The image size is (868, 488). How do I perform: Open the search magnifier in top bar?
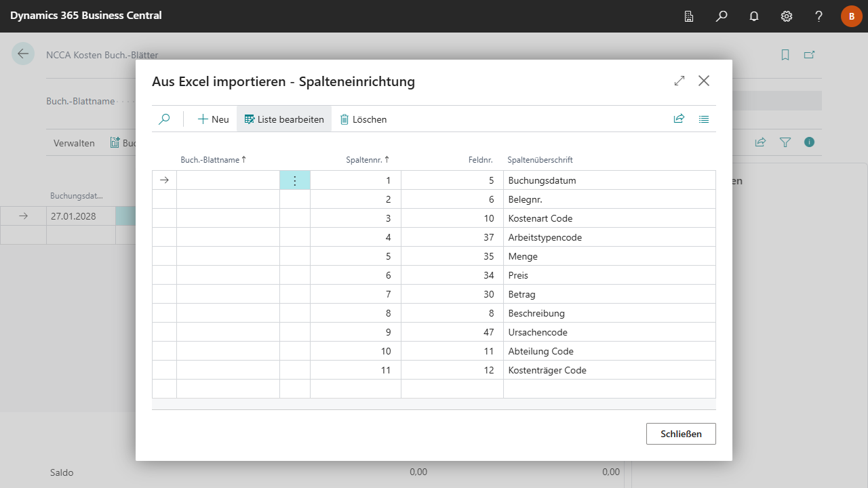coord(722,16)
